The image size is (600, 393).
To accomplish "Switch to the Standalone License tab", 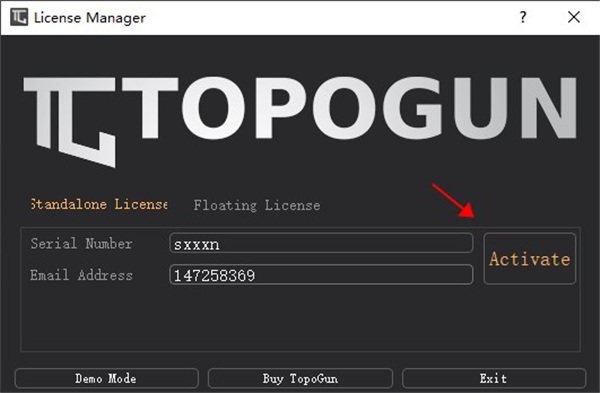I will (x=99, y=204).
